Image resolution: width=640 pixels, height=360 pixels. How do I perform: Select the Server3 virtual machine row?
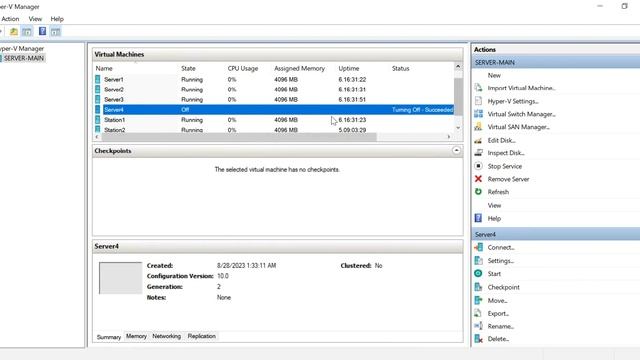[274, 99]
